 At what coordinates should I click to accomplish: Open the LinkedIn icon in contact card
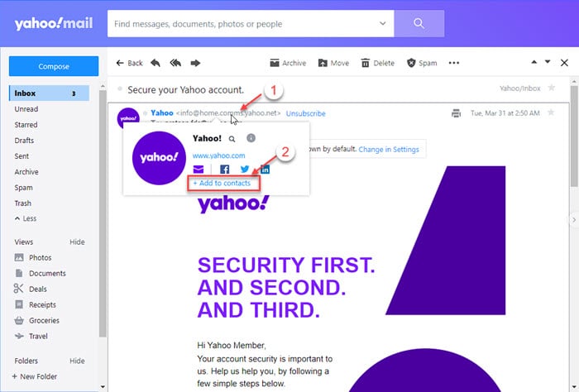pos(266,170)
